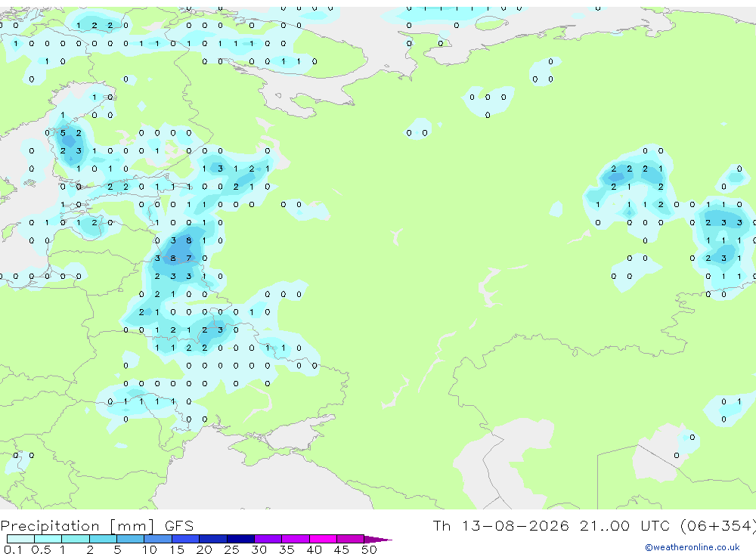
Task: Click the map value '5' over Scandinavia
Action: tap(63, 133)
